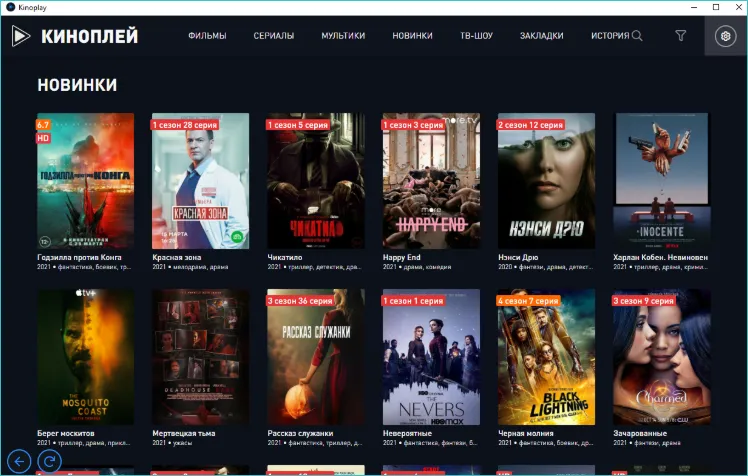Click the HD badge on Годзилла poster
This screenshot has width=748, height=476.
43,138
